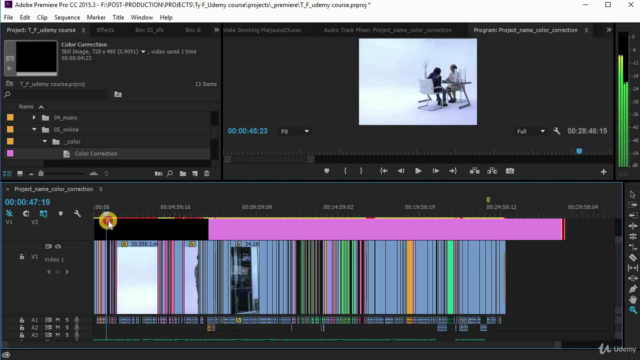Select the Rate Stretch tool

coord(632,247)
